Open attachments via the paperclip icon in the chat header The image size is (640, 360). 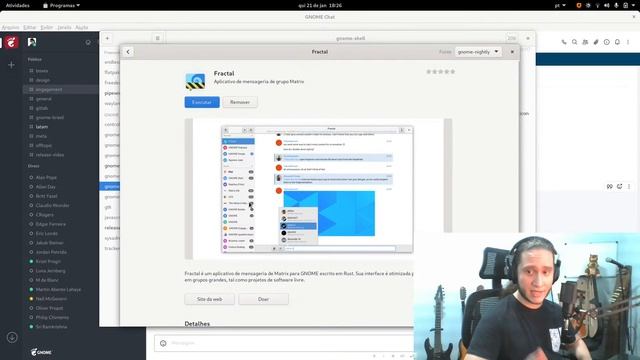pyautogui.click(x=596, y=42)
